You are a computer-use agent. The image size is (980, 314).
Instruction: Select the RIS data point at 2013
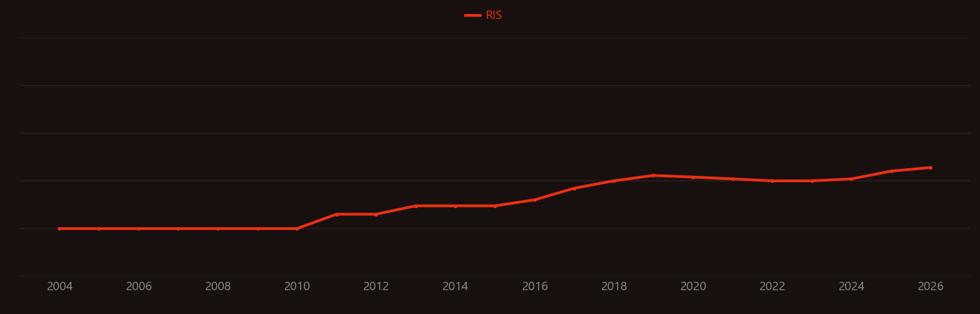click(x=416, y=206)
